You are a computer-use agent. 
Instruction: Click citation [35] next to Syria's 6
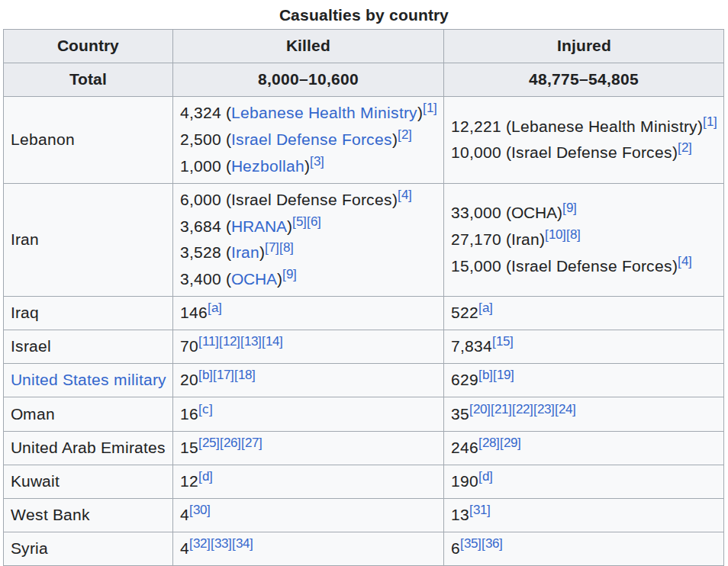(x=471, y=544)
